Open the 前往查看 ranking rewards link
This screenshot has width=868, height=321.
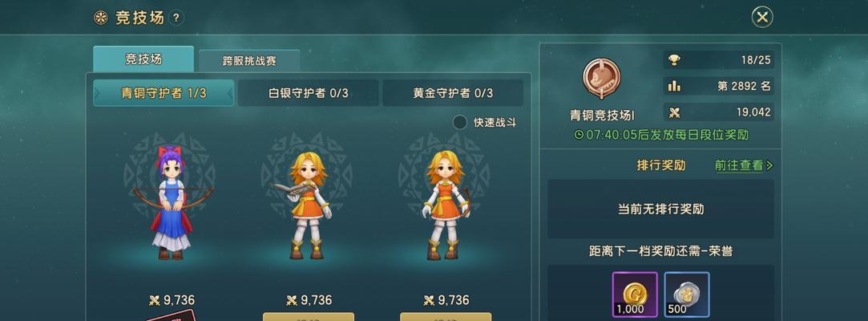coord(744,165)
